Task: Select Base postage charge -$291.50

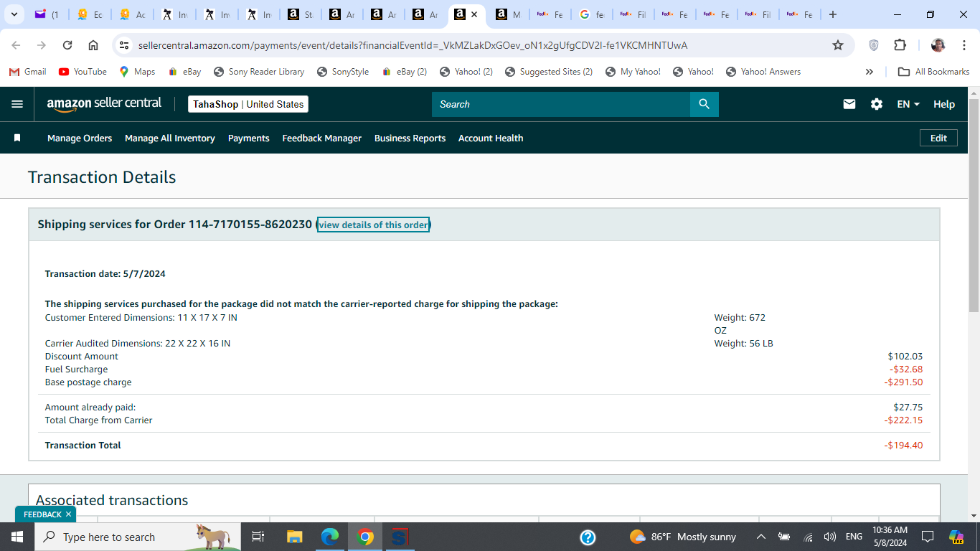Action: click(903, 382)
